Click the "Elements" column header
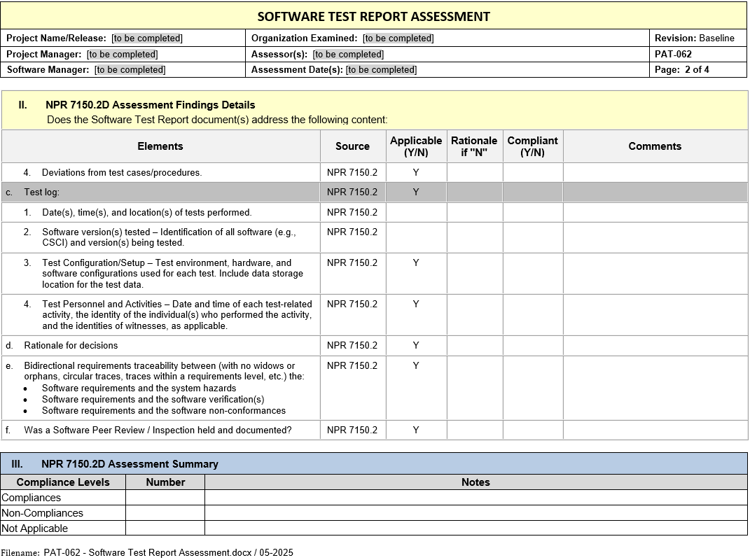The width and height of the screenshot is (750, 560). point(160,146)
